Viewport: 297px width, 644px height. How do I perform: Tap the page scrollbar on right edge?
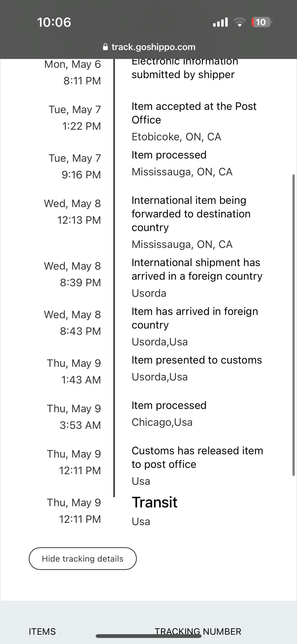point(293,325)
